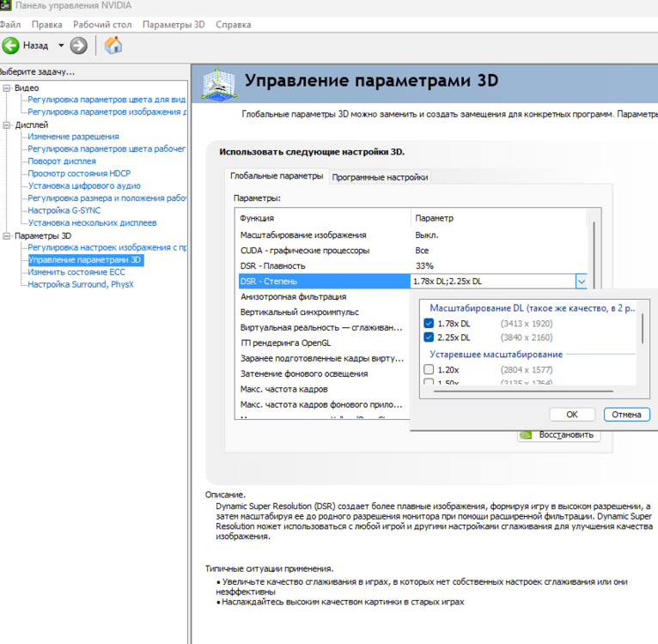The width and height of the screenshot is (658, 644).
Task: Switch to Программные настройки tab
Action: (x=380, y=178)
